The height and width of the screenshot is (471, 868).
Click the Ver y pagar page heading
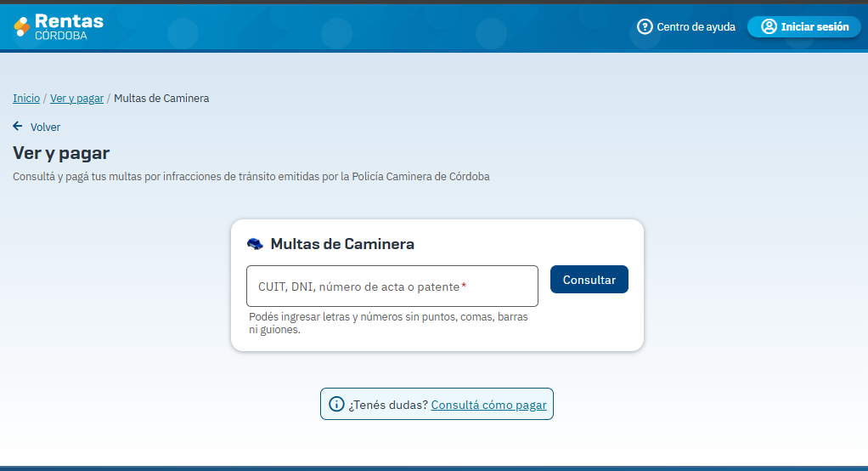pyautogui.click(x=61, y=153)
